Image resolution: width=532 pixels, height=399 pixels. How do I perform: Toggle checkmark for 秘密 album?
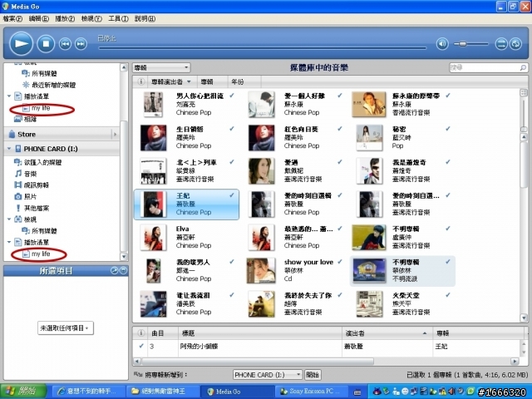click(x=448, y=129)
